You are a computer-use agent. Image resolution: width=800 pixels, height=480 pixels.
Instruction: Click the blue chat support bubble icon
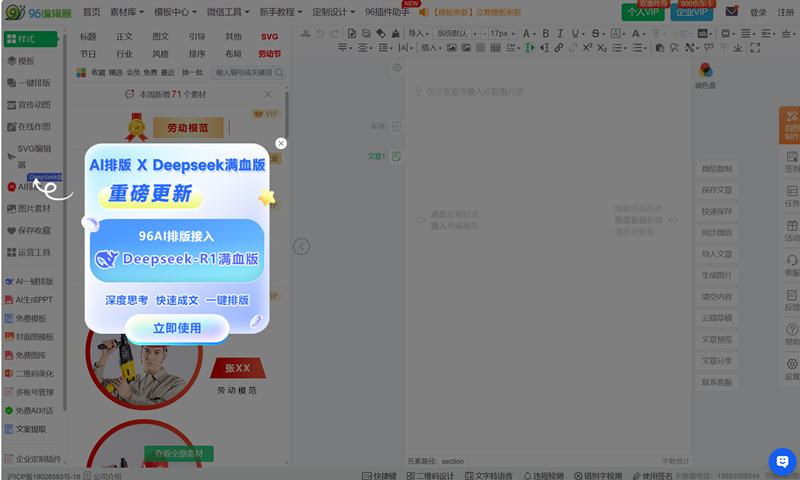point(782,462)
